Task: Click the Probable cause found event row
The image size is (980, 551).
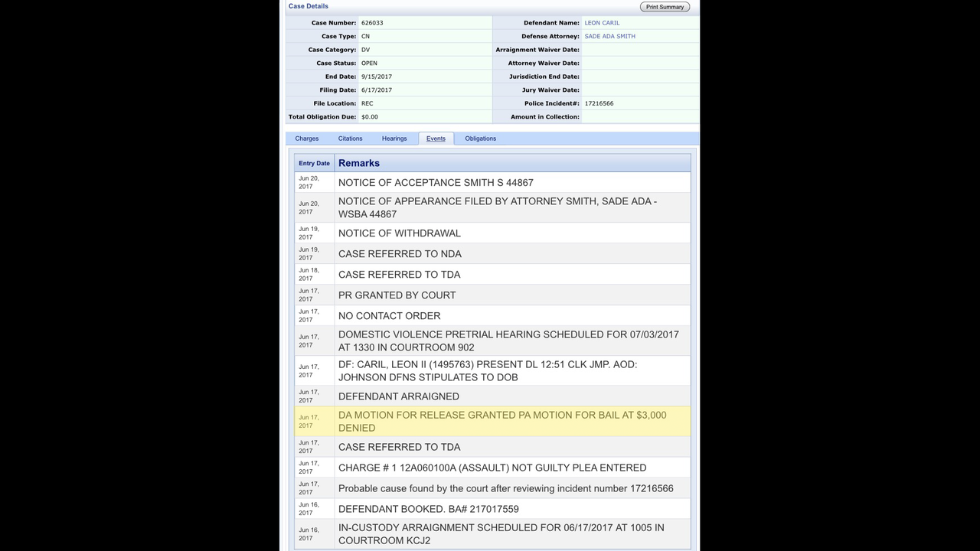Action: [x=505, y=488]
